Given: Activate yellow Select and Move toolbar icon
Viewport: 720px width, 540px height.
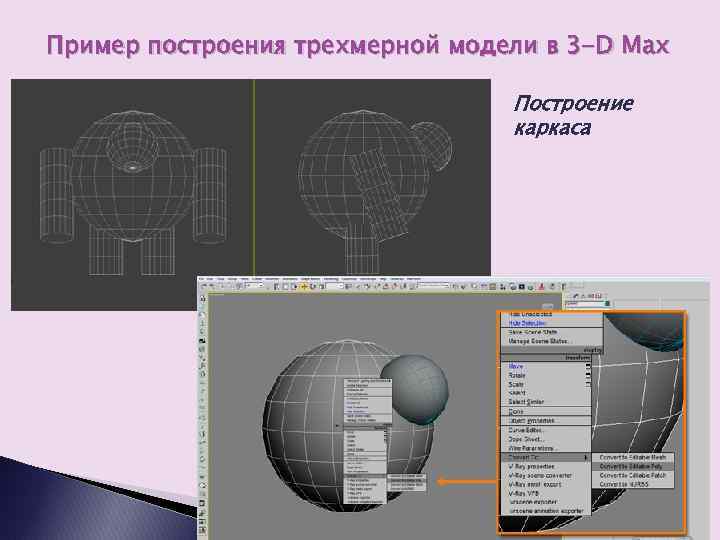Looking at the screenshot, I should [x=304, y=287].
